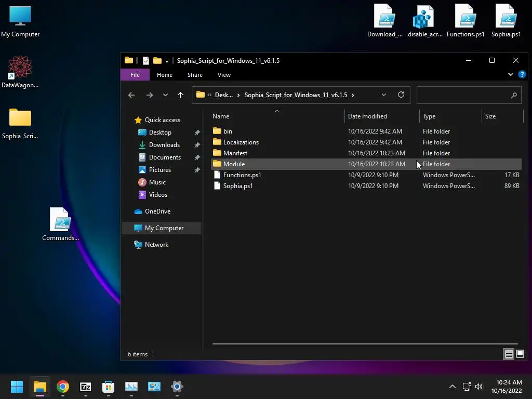Image resolution: width=532 pixels, height=399 pixels.
Task: Open the Share ribbon tab
Action: coord(195,75)
